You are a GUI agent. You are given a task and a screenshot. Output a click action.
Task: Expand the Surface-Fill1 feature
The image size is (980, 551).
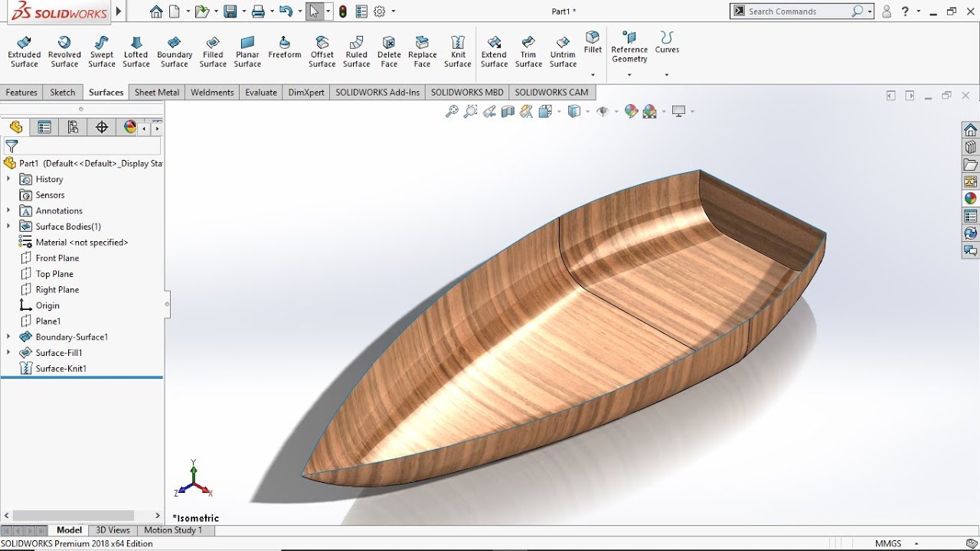pyautogui.click(x=8, y=353)
